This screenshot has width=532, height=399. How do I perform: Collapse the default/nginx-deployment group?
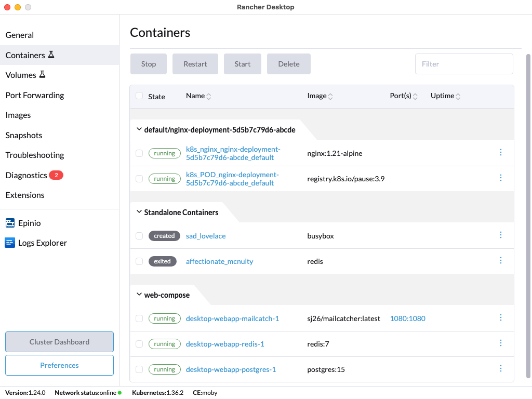click(139, 129)
